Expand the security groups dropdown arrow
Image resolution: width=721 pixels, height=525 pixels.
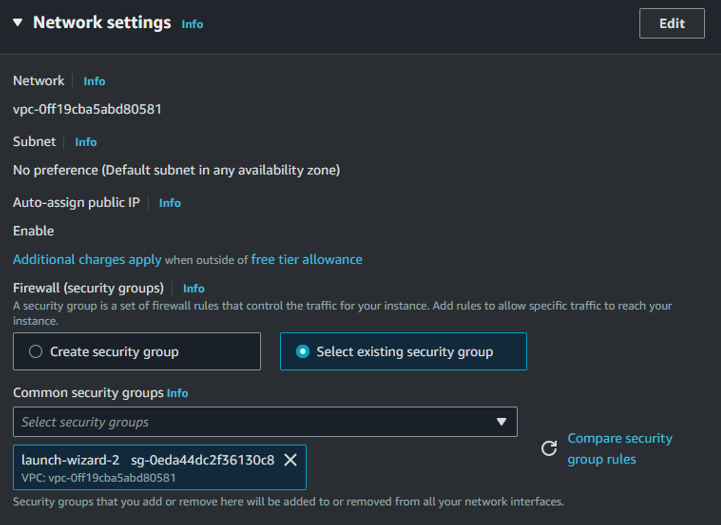point(501,422)
